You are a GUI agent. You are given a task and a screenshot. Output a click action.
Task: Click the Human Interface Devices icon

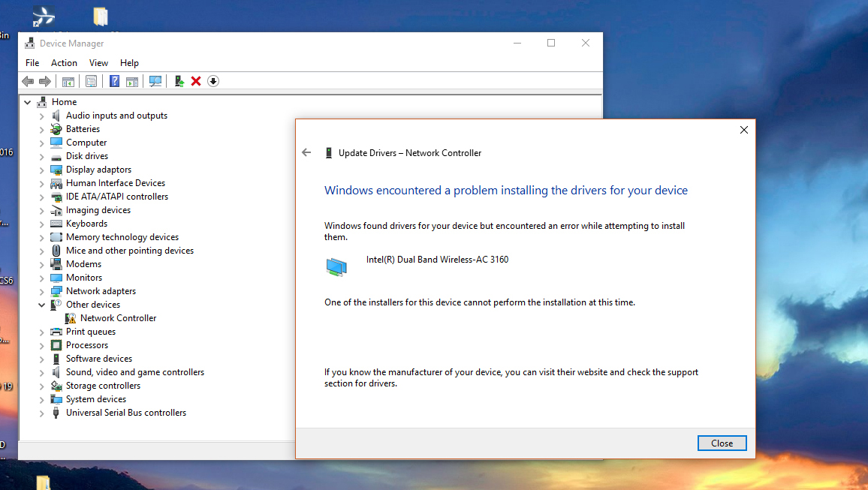(56, 183)
